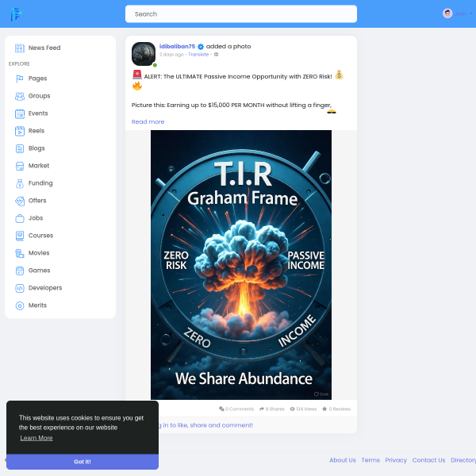Screen dimensions: 476x476
Task: Follow the Learn More cookie link
Action: 36,438
